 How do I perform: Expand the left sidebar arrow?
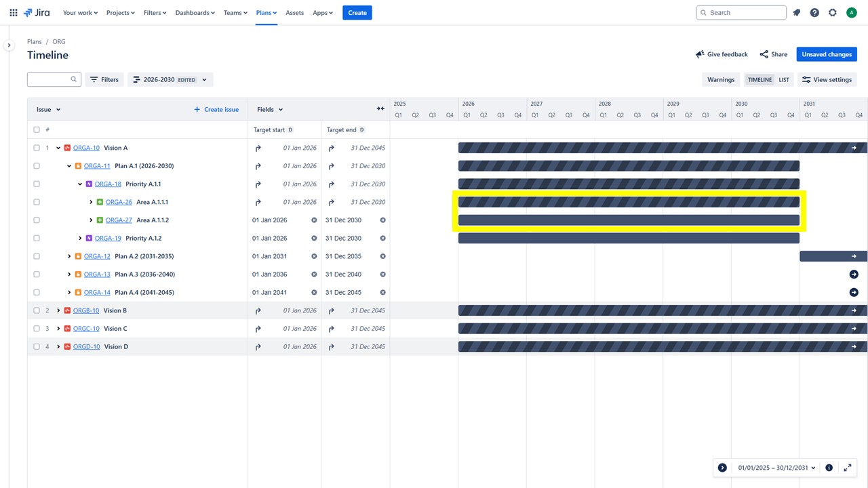9,45
